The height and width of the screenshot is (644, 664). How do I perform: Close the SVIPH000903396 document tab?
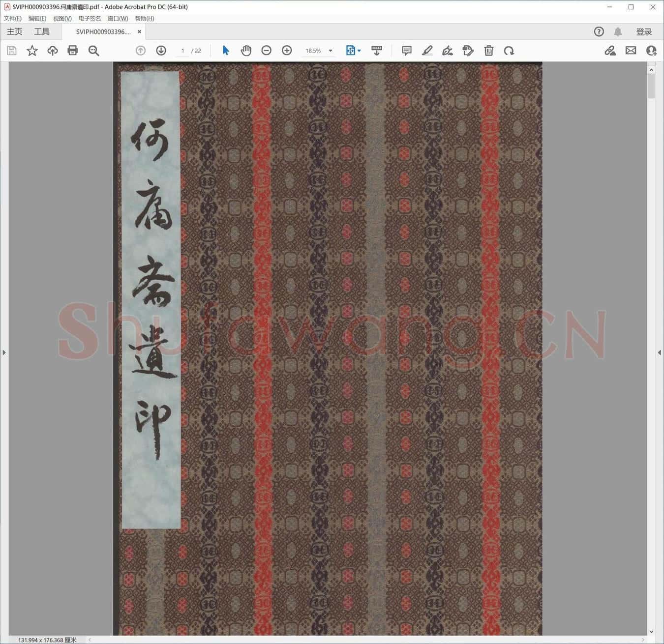pos(139,32)
